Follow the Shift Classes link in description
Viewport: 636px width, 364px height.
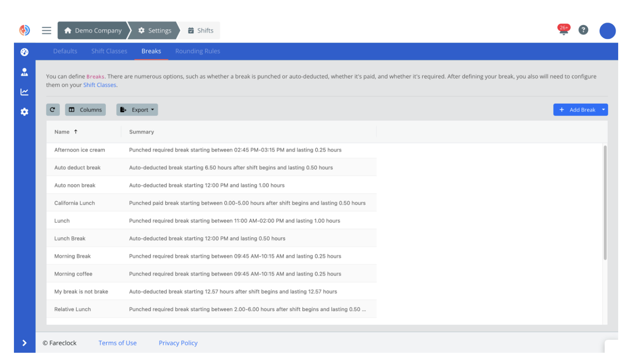pyautogui.click(x=100, y=85)
